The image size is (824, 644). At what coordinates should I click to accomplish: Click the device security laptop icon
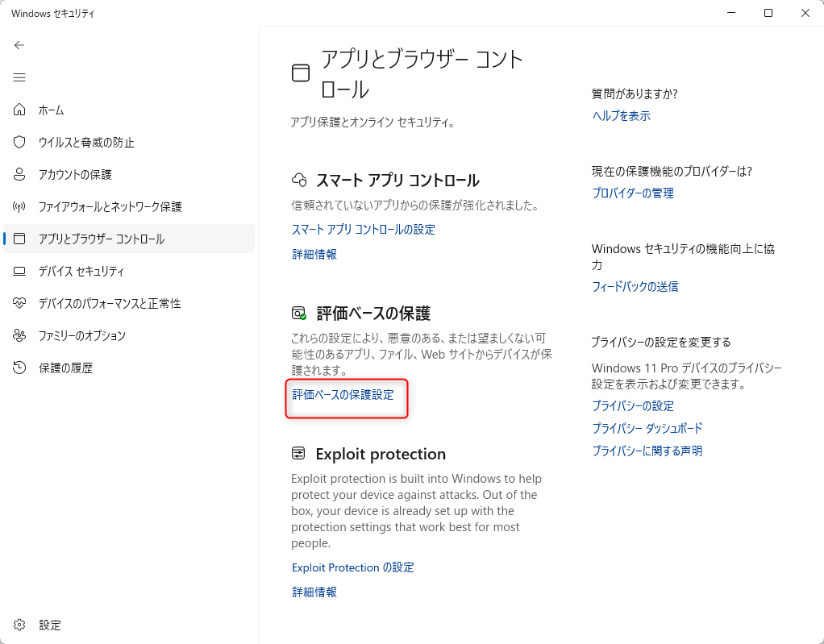20,271
